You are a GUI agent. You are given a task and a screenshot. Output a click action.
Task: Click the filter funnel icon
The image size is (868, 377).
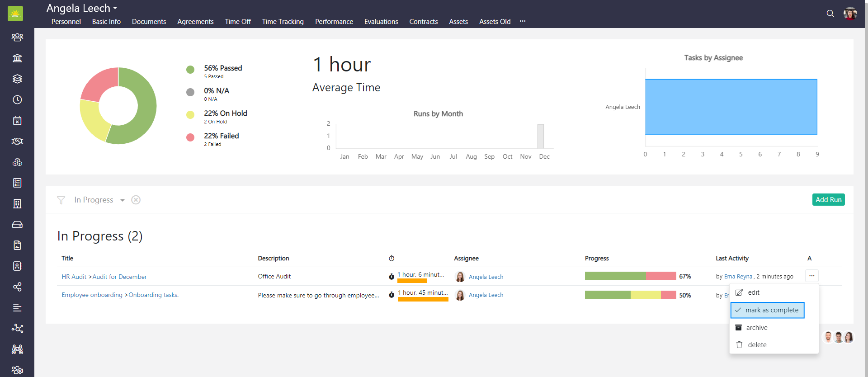tap(61, 200)
